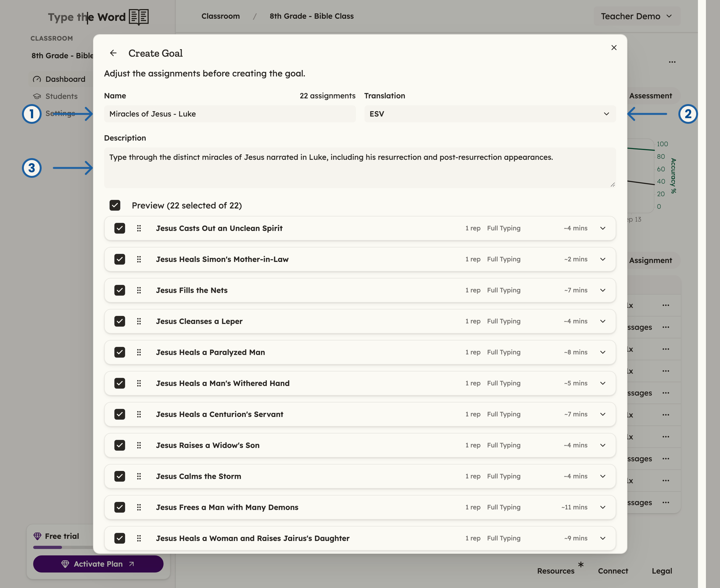This screenshot has height=588, width=720.
Task: Click drag handle for Jesus Heals a Man's Withered Hand
Action: [139, 383]
